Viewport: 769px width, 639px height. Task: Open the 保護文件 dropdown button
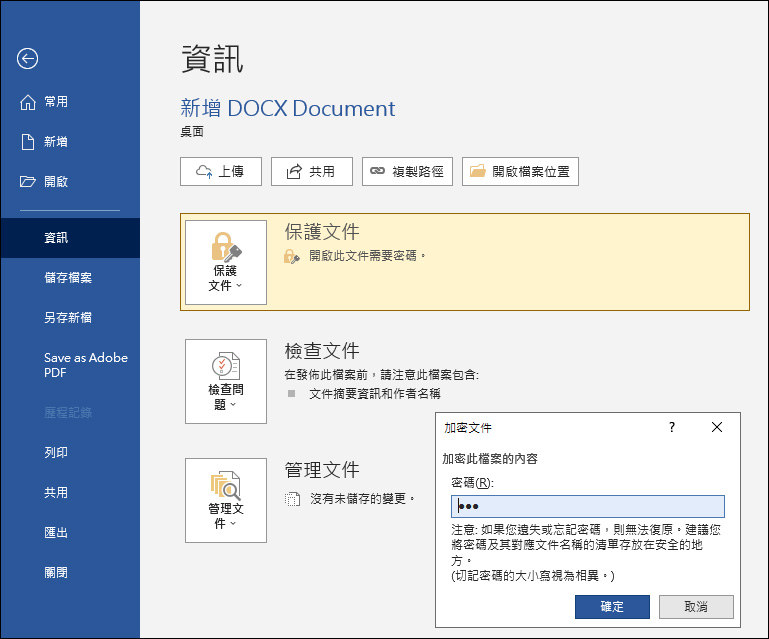(x=226, y=262)
